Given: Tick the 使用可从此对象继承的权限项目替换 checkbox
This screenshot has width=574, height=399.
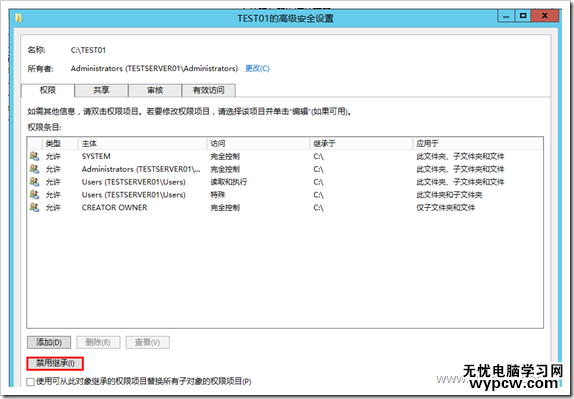Looking at the screenshot, I should 31,382.
